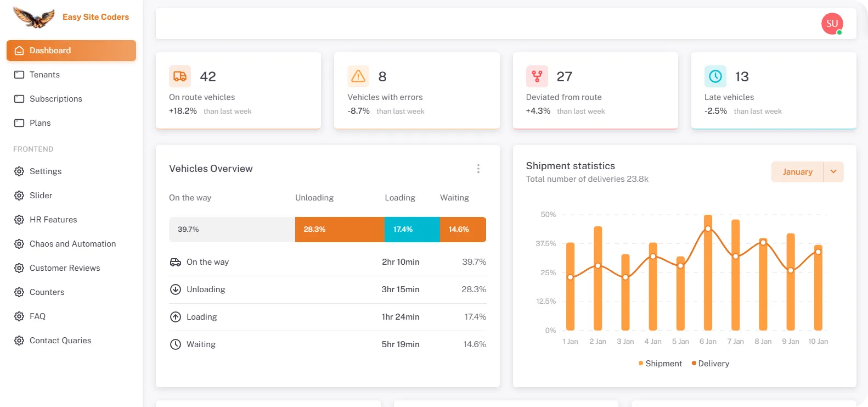Click the down arrow icon beside Unloading
Image resolution: width=868 pixels, height=407 pixels.
point(176,289)
